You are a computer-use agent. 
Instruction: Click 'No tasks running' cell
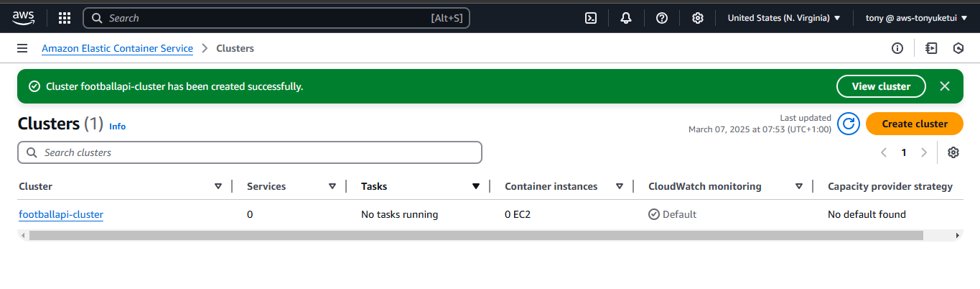coord(399,214)
